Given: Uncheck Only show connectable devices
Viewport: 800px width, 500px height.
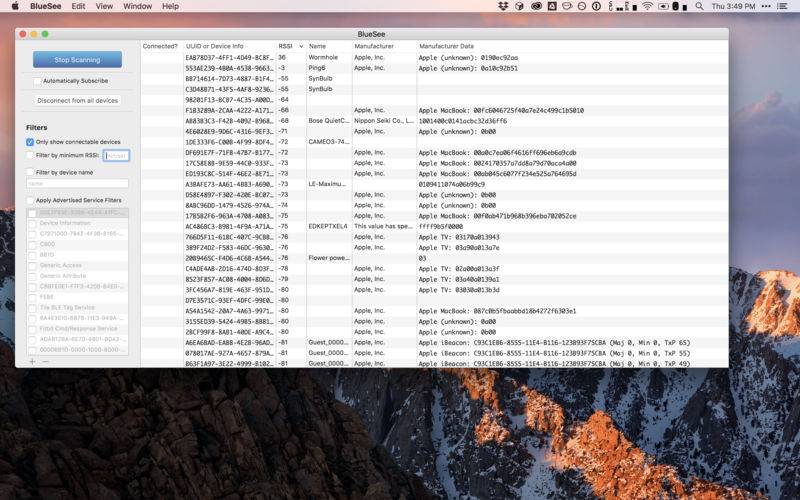Looking at the screenshot, I should pos(30,142).
